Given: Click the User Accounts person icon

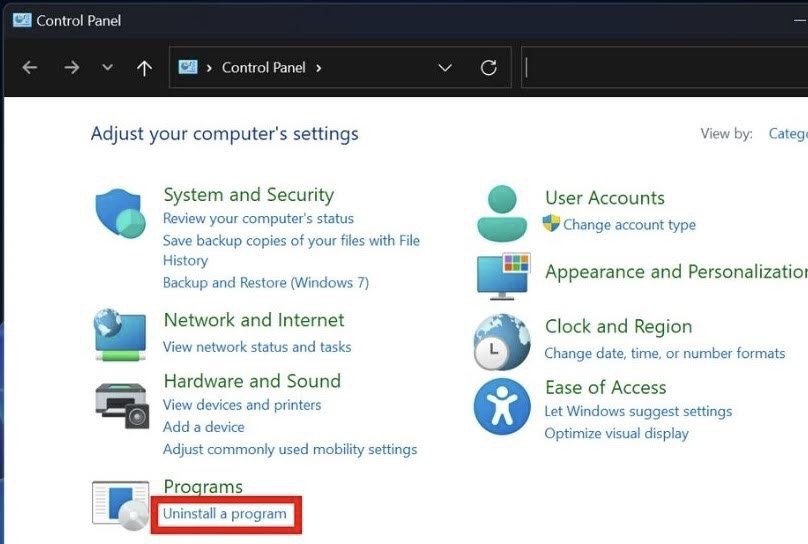Looking at the screenshot, I should (502, 213).
